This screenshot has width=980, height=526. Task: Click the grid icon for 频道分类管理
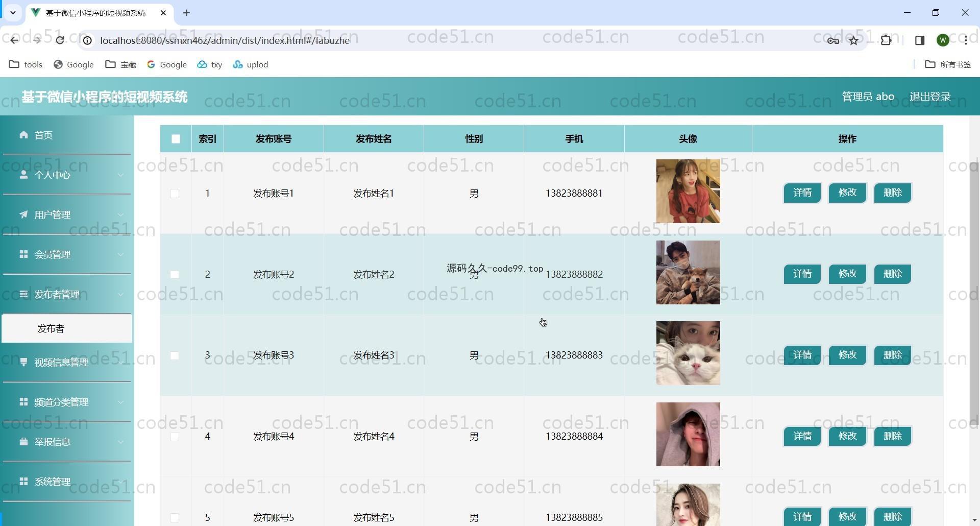click(x=23, y=402)
